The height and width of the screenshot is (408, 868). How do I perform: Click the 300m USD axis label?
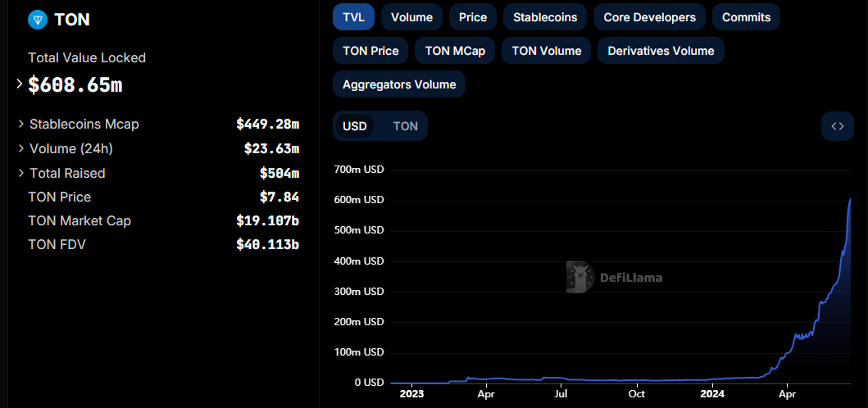(359, 291)
